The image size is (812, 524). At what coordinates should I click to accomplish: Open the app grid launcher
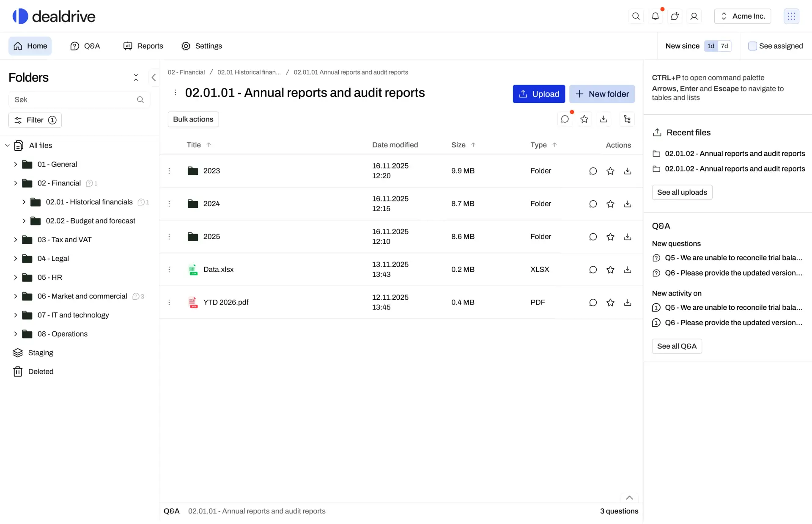coord(791,16)
